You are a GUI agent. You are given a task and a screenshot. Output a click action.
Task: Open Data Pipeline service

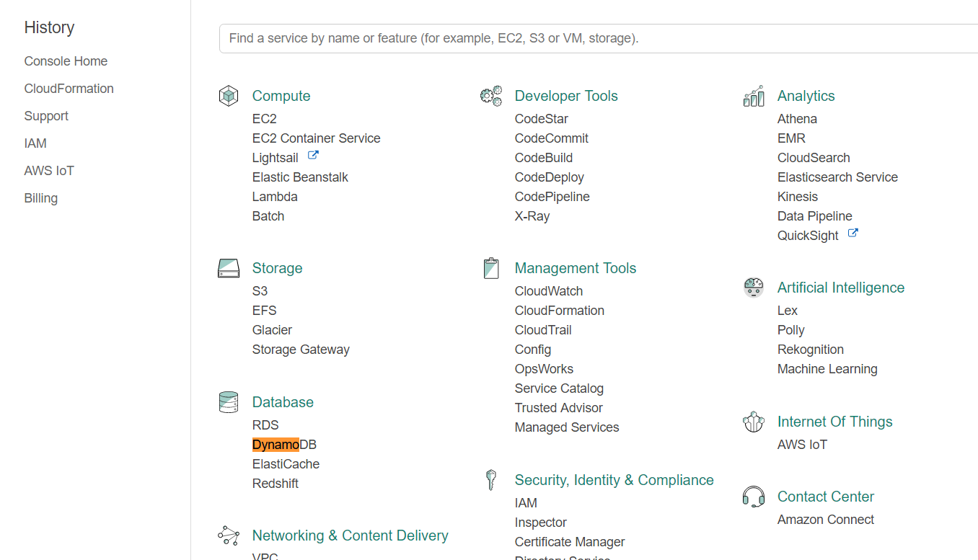tap(815, 216)
